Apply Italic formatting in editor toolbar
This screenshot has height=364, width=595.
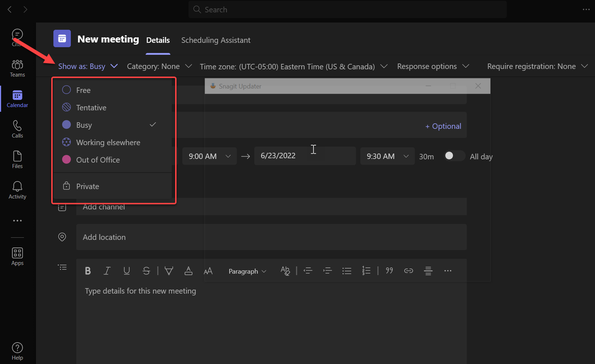(107, 271)
